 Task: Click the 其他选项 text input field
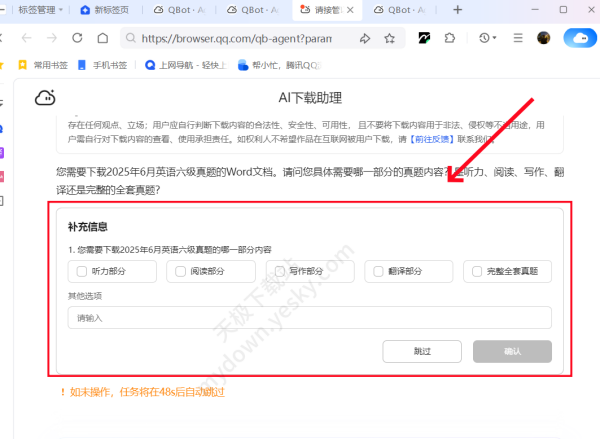(309, 318)
